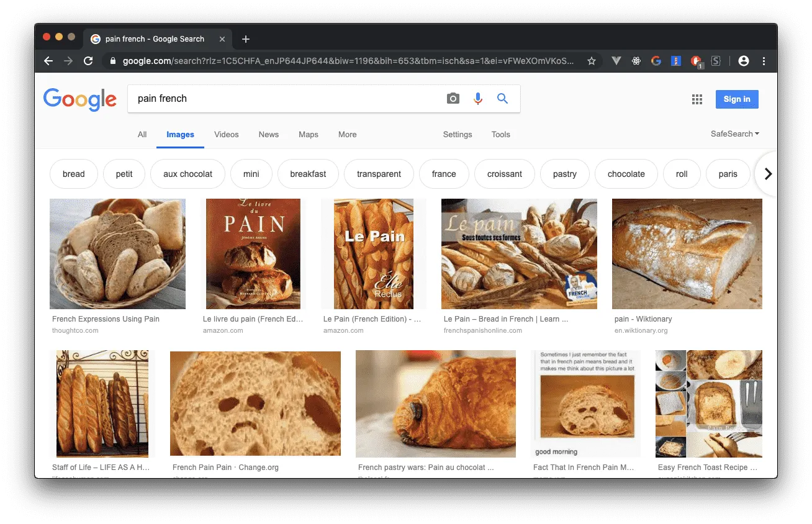Image resolution: width=812 pixels, height=524 pixels.
Task: Click the blue extension icon beside the G icon
Action: click(676, 61)
